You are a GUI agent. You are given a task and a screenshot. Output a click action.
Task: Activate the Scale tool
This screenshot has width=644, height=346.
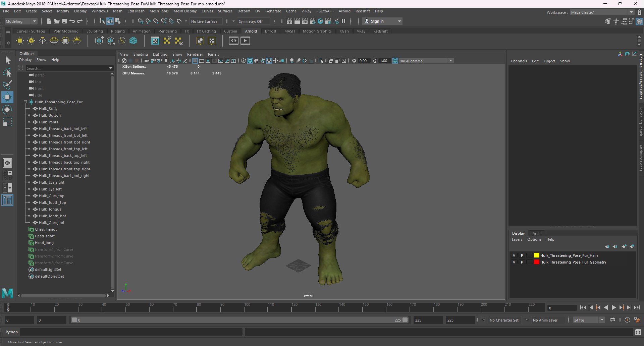7,122
